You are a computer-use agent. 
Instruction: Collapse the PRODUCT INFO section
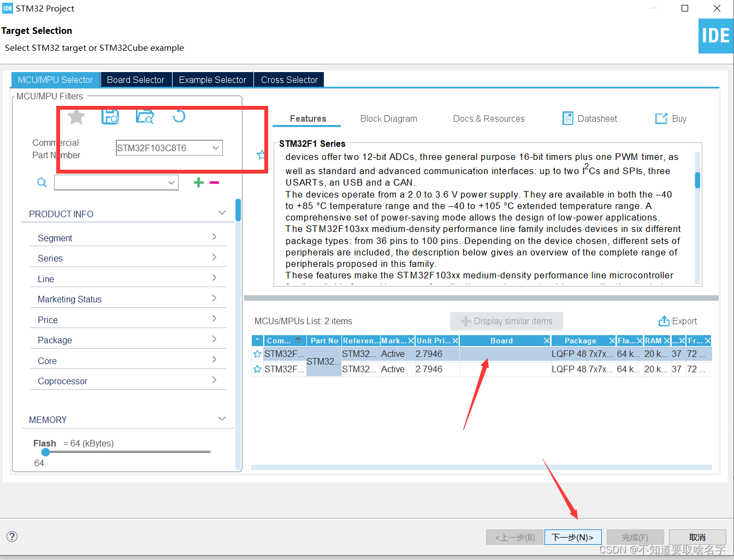[x=222, y=213]
